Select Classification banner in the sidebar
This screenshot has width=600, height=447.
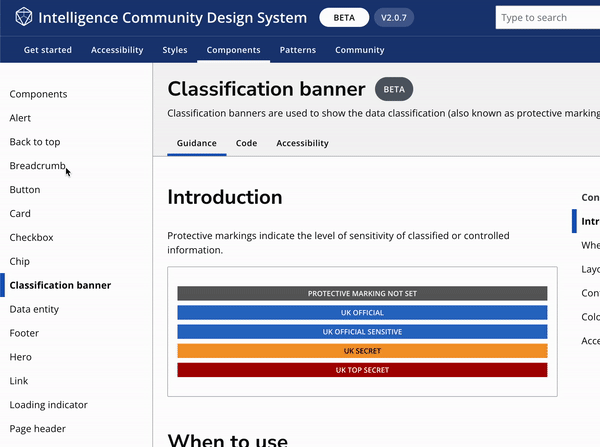click(60, 285)
